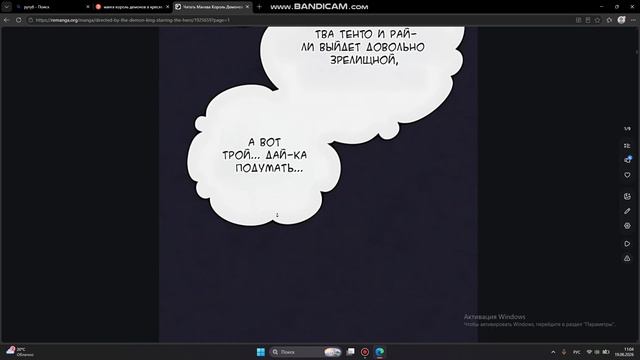Open the chapter list icon in reader sidebar
Screen dimensions: 640x360
point(627,146)
